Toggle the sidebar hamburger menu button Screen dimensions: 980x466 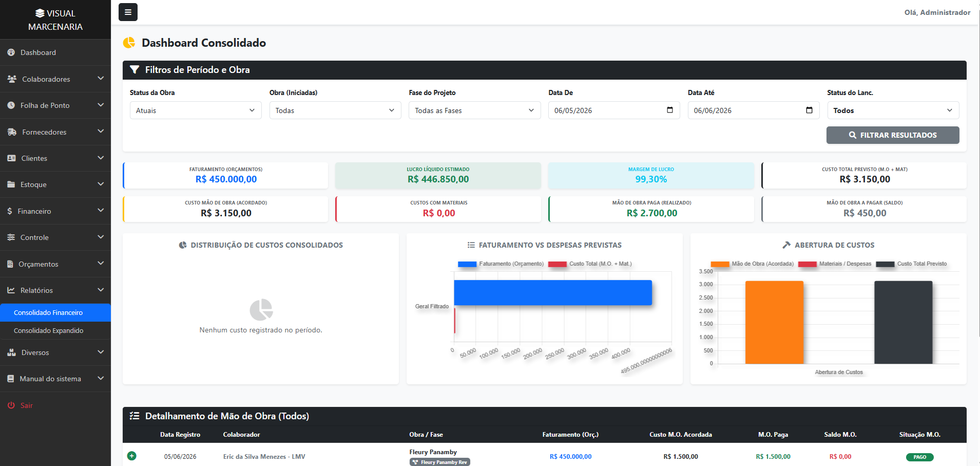[128, 12]
